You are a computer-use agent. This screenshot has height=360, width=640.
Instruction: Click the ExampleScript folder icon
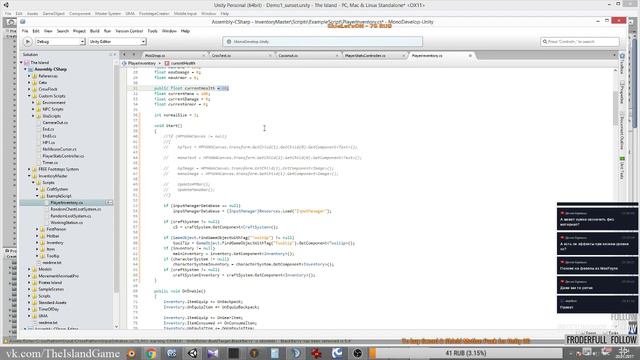click(42, 196)
